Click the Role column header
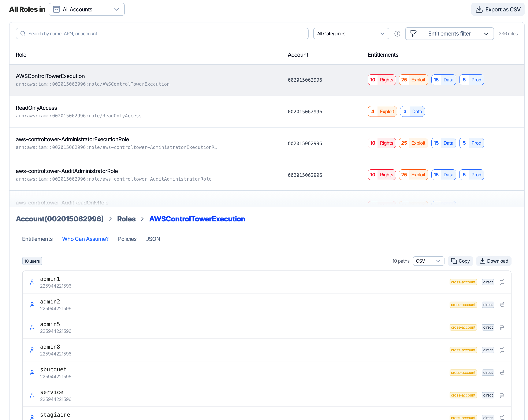Viewport: 528px width, 420px height. pyautogui.click(x=21, y=55)
